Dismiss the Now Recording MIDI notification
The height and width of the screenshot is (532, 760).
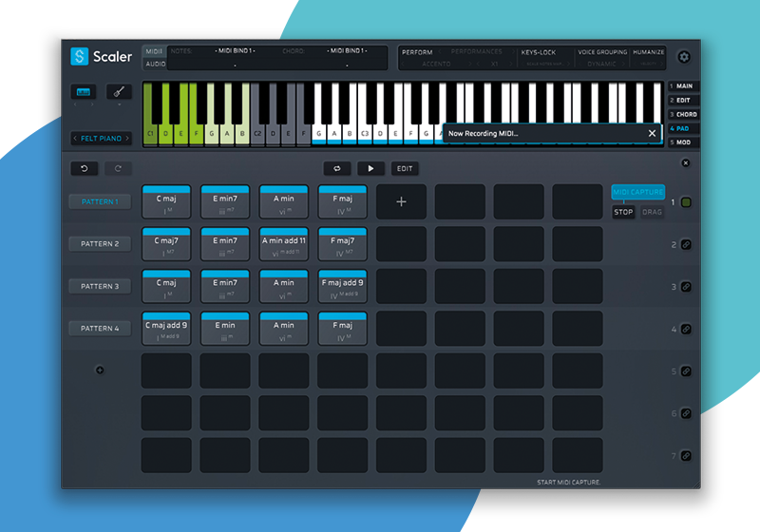point(652,133)
